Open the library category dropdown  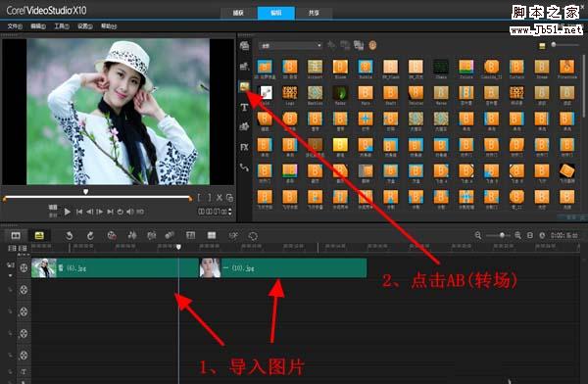coord(291,45)
